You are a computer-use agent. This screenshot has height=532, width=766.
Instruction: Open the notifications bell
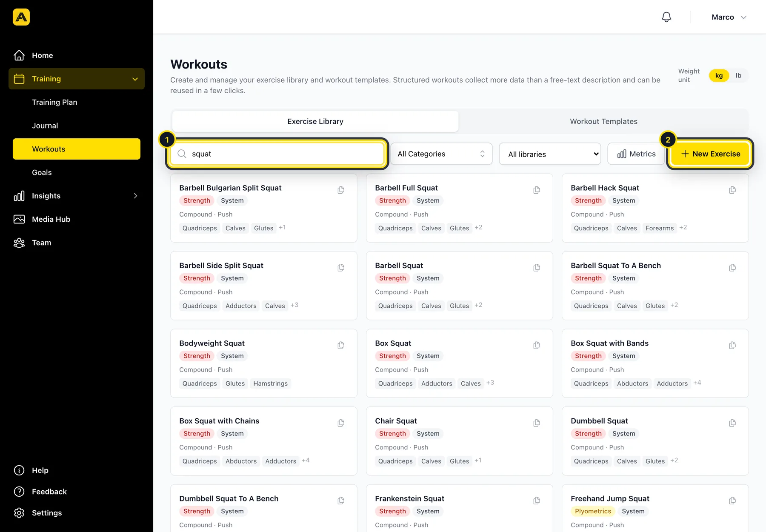[x=666, y=17]
